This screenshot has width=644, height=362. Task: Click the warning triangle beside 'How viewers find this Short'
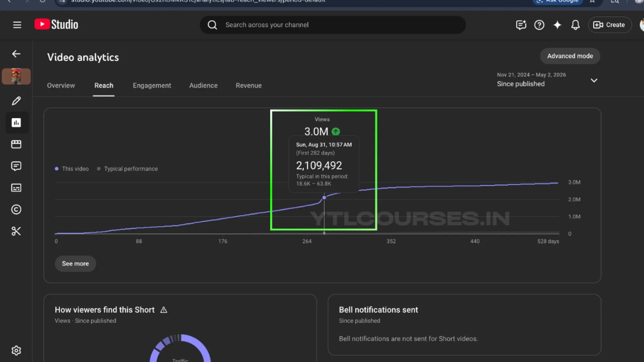click(x=164, y=310)
